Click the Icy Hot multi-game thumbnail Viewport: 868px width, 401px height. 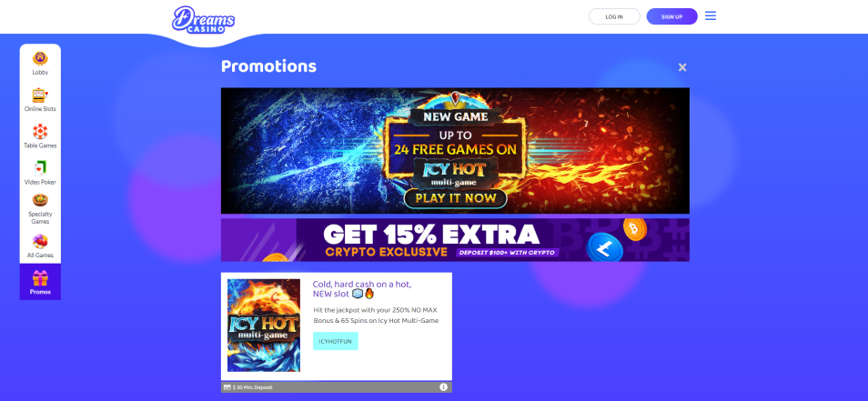(x=264, y=326)
